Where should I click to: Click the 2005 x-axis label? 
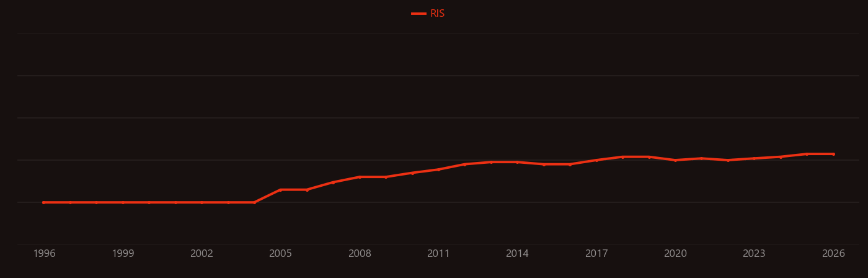pos(280,254)
